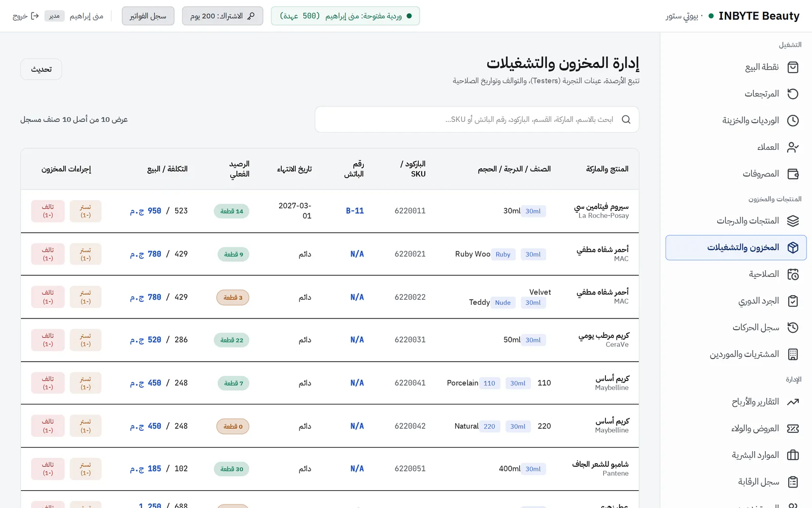Click تستر button for كريم مرطب يومي
The height and width of the screenshot is (508, 812).
[85, 340]
